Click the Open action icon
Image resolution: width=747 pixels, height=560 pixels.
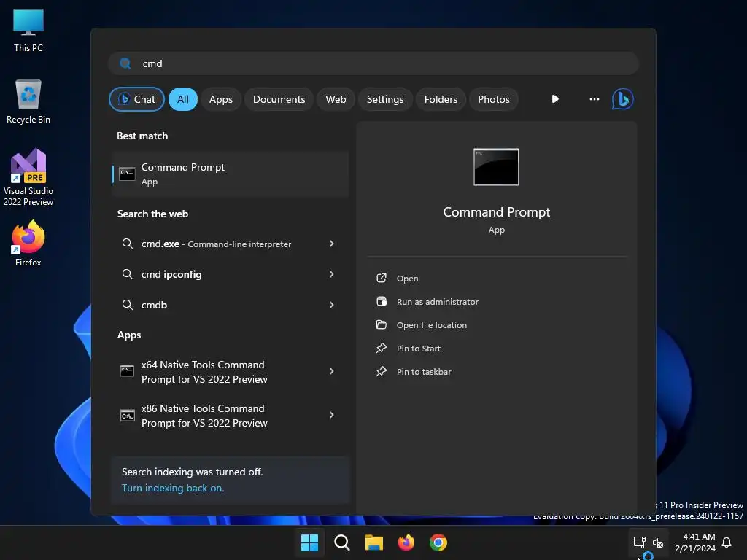click(x=381, y=278)
